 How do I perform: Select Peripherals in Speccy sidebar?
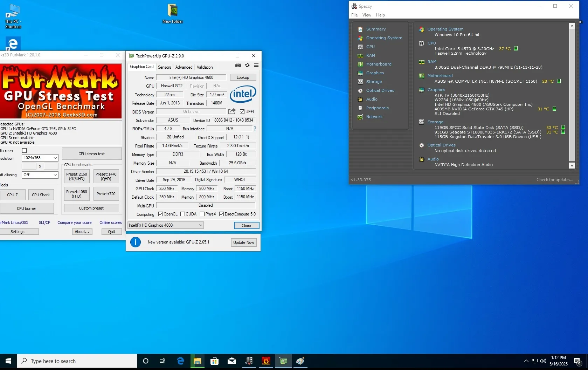click(378, 108)
